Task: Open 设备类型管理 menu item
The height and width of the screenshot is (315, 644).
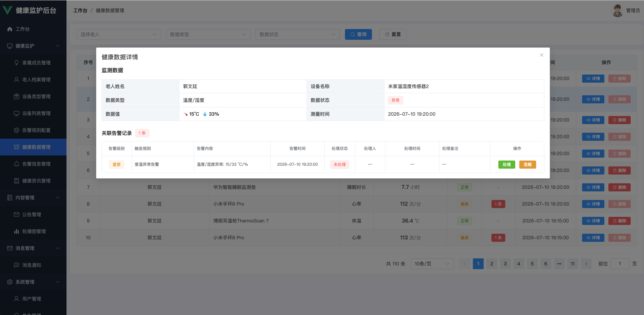Action: [x=33, y=96]
